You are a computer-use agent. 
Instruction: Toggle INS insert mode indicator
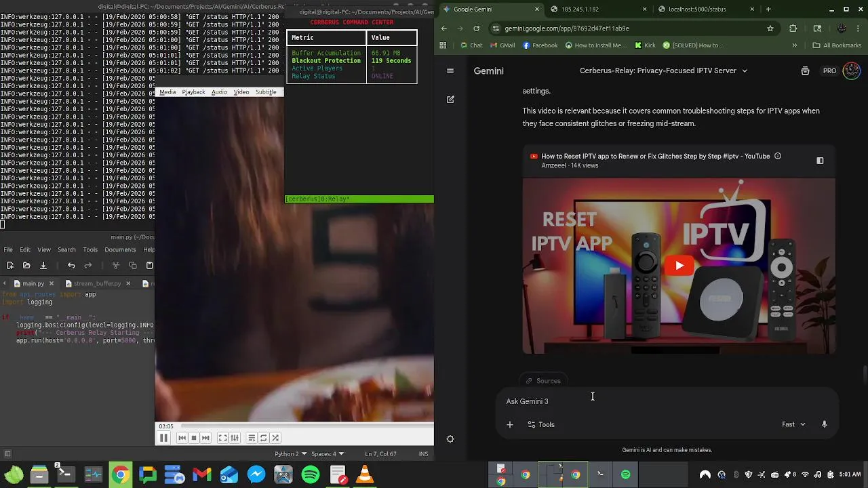pyautogui.click(x=424, y=453)
